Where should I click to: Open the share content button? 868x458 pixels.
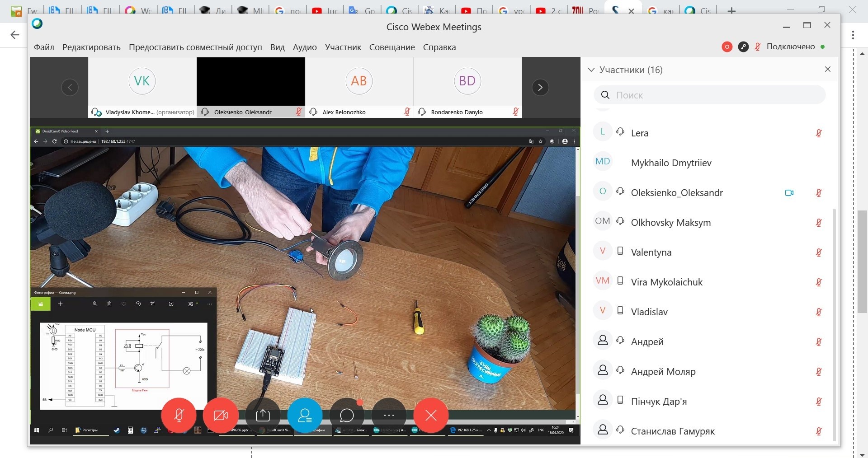pos(263,415)
